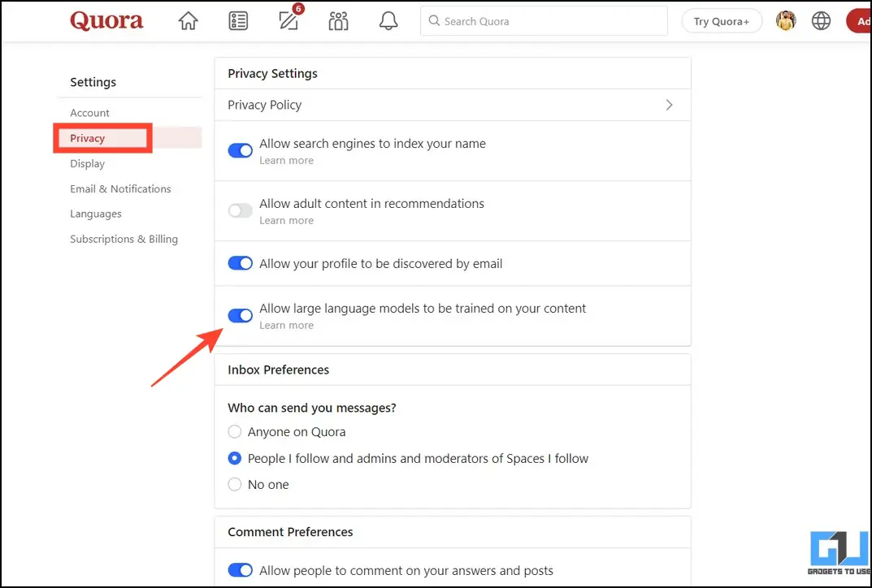Click the Who can send you messages? text
The height and width of the screenshot is (588, 872).
312,408
